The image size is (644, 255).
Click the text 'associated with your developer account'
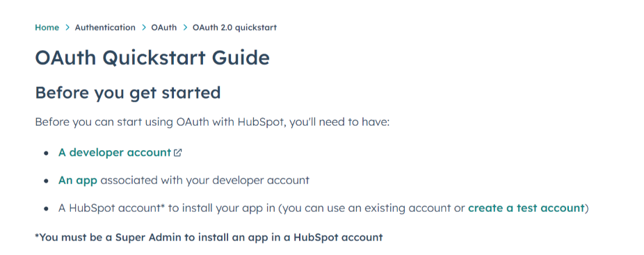[x=205, y=180]
